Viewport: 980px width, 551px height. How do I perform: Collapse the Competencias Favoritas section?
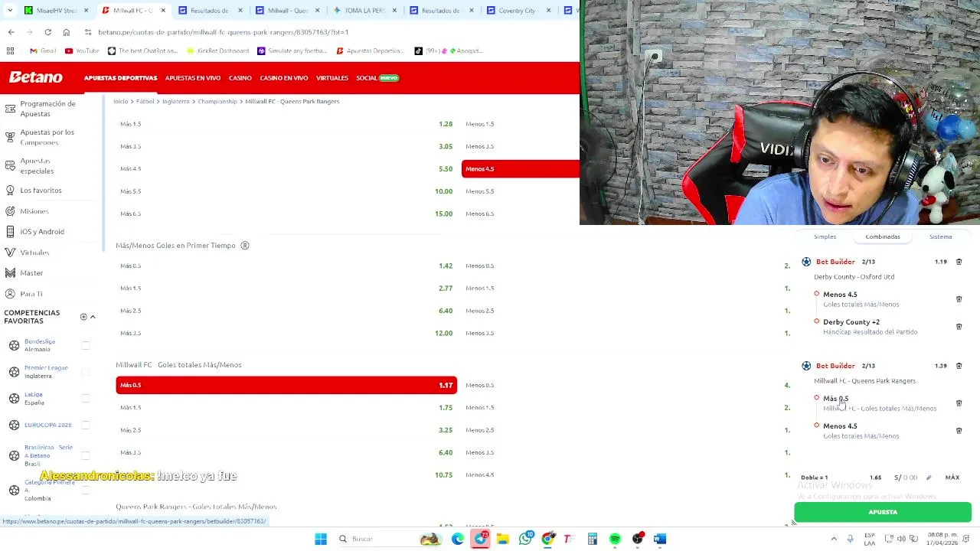click(x=93, y=317)
